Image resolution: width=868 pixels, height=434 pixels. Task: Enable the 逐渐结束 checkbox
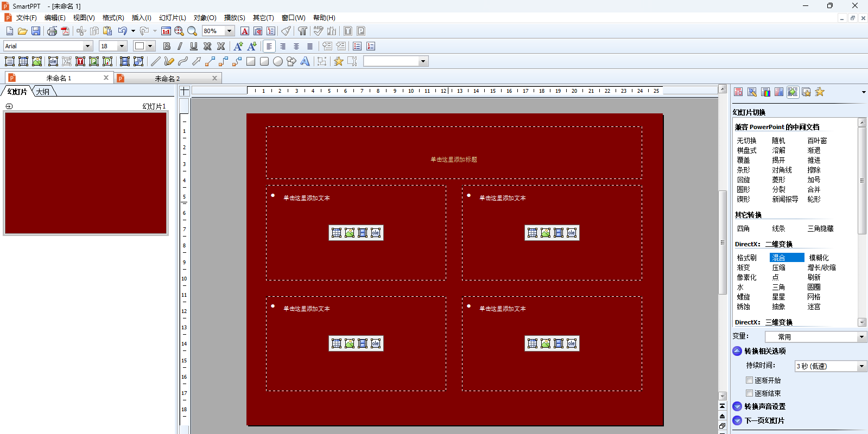click(x=750, y=393)
